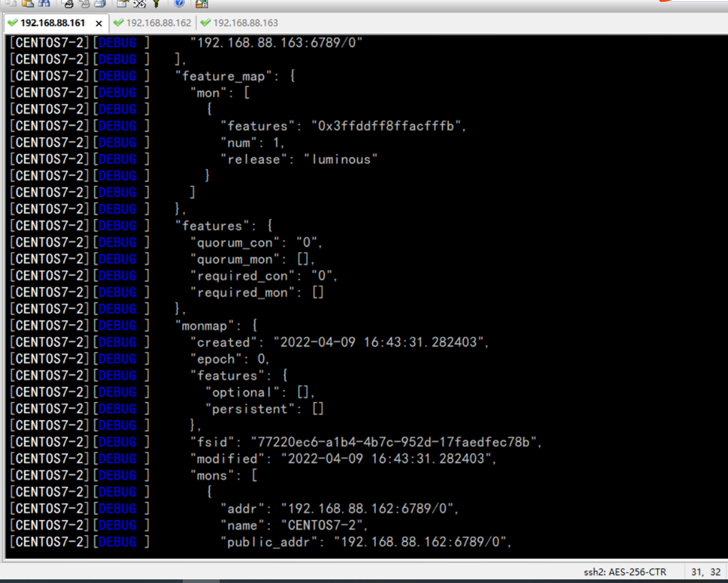The width and height of the screenshot is (728, 583).
Task: Open the Keymap Editor toolbar icon
Action: [x=139, y=3]
